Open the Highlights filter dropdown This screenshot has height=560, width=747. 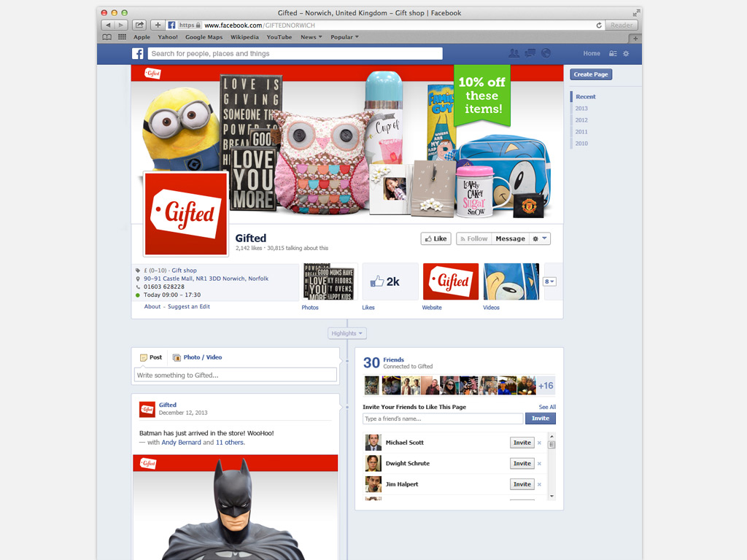coord(347,333)
